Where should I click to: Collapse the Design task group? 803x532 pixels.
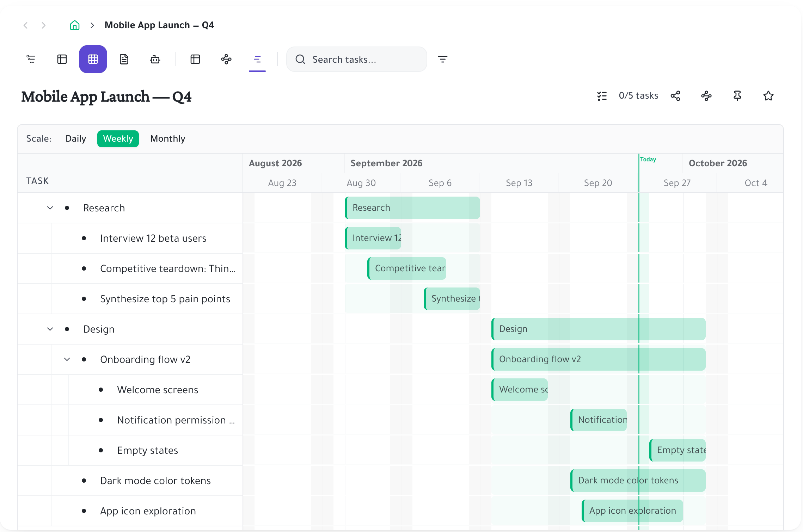coord(50,329)
